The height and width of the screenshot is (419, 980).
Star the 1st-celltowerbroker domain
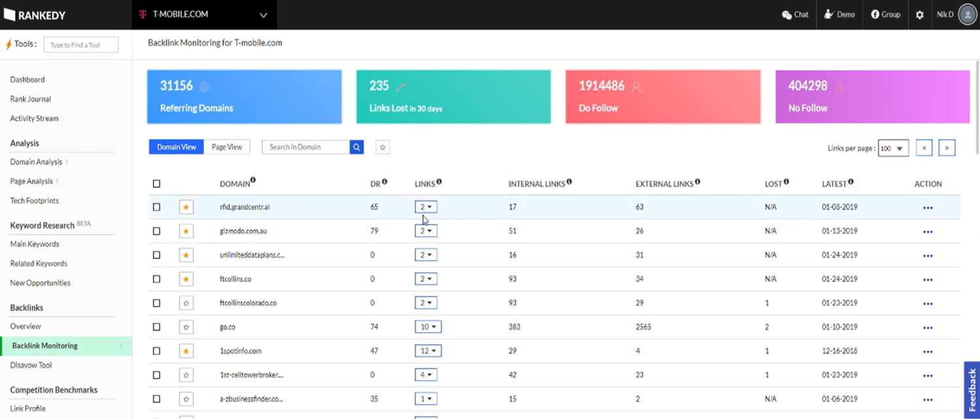tap(186, 375)
